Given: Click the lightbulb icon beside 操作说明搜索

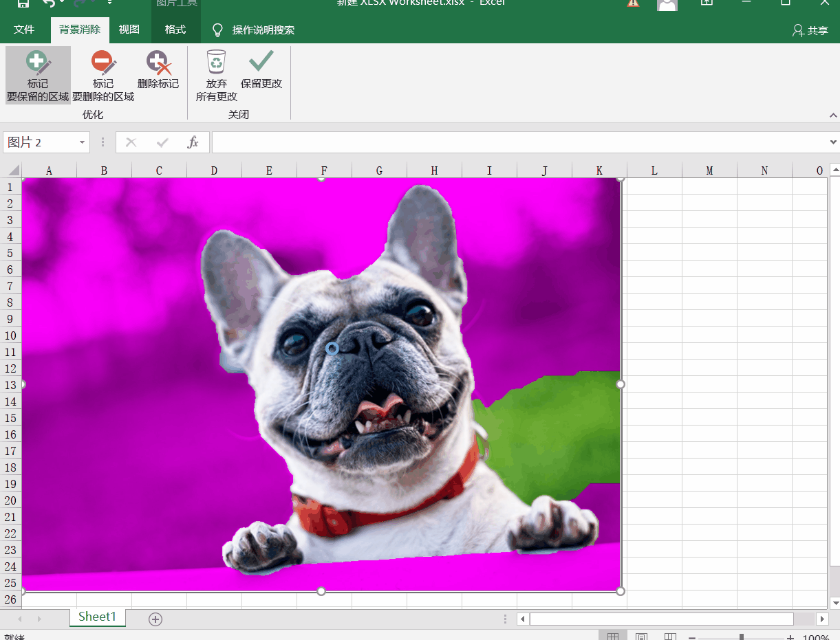Looking at the screenshot, I should [x=217, y=30].
